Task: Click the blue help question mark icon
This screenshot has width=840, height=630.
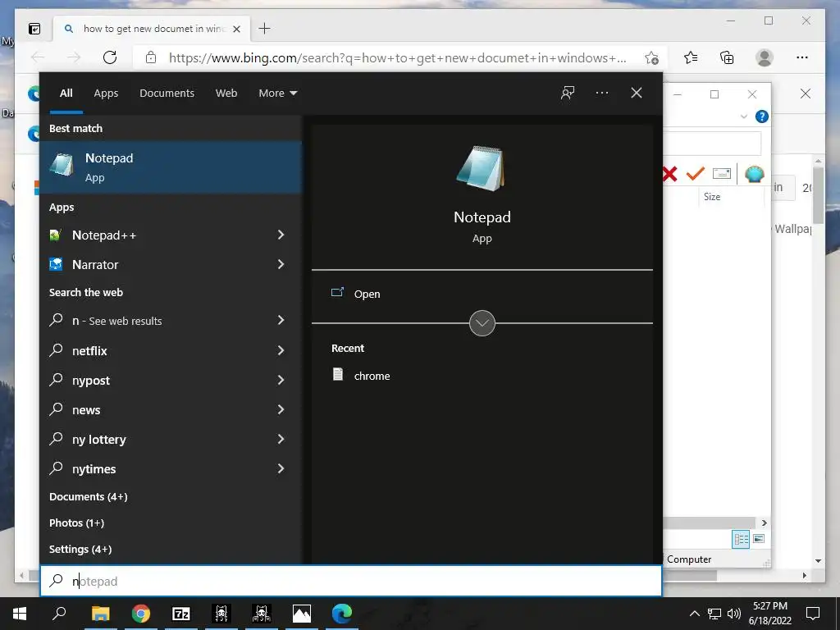Action: click(762, 116)
